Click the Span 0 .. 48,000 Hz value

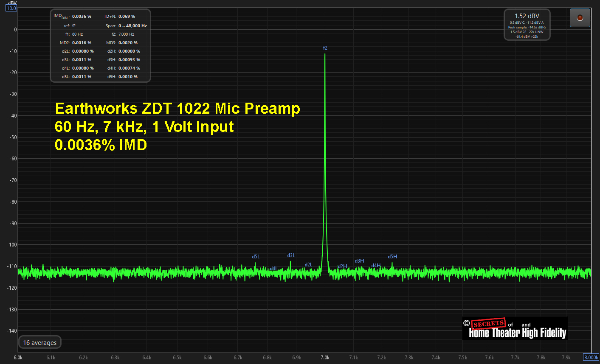(x=132, y=25)
